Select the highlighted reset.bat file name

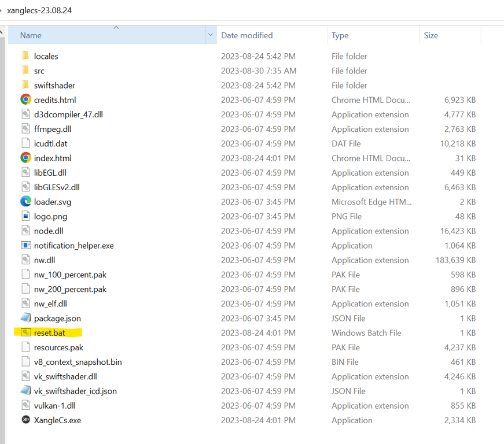[x=50, y=333]
